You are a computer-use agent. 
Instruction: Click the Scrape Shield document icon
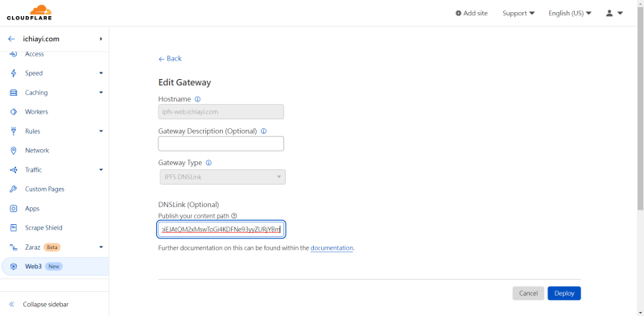click(14, 228)
